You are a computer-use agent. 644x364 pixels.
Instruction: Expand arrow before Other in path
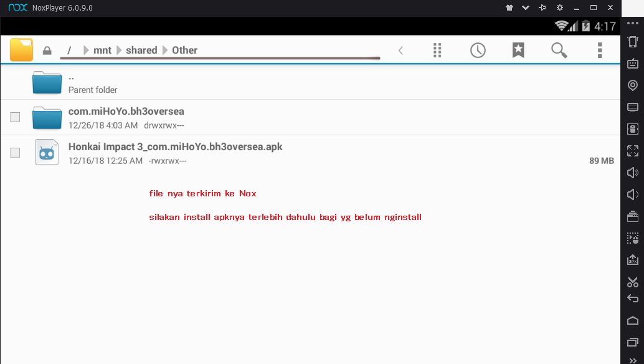coord(164,50)
